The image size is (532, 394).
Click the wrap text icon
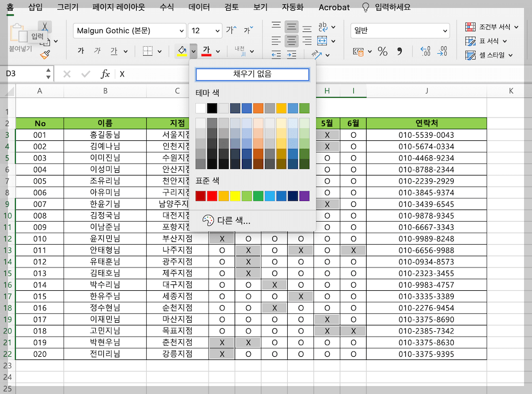click(323, 27)
